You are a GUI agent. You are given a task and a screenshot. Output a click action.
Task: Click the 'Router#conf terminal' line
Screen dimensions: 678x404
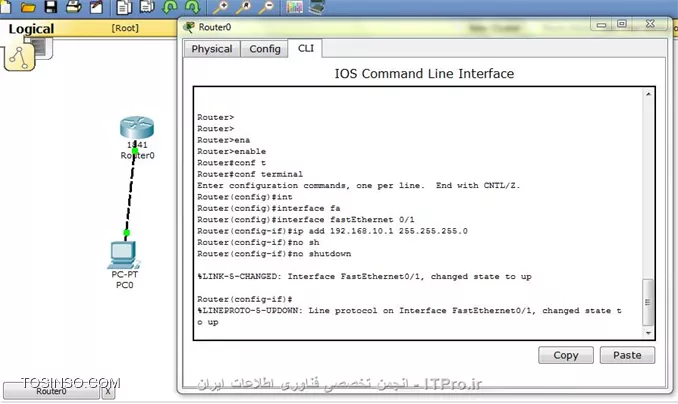point(250,174)
